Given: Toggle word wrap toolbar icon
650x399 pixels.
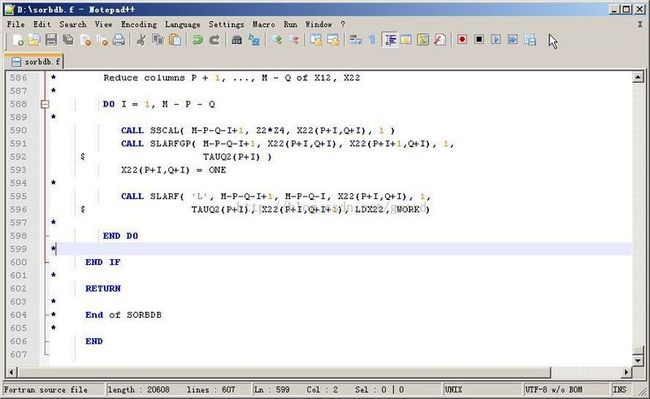Looking at the screenshot, I should click(x=355, y=40).
